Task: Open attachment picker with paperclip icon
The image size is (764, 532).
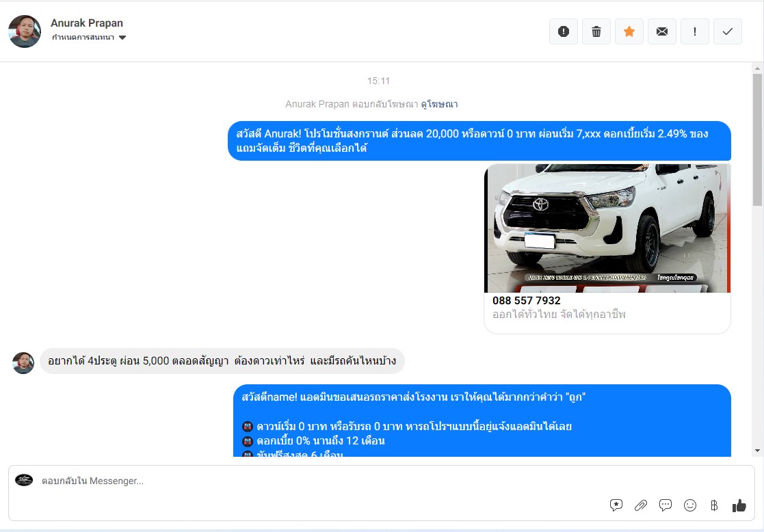Action: 641,505
